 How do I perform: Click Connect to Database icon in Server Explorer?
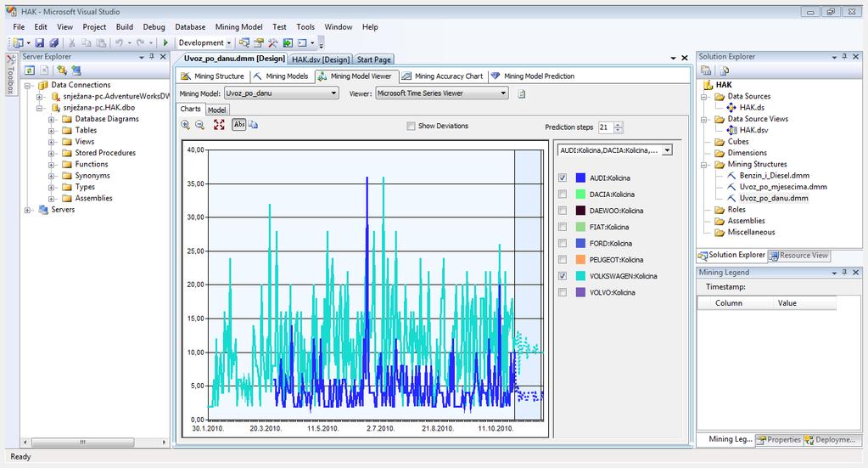coord(61,70)
